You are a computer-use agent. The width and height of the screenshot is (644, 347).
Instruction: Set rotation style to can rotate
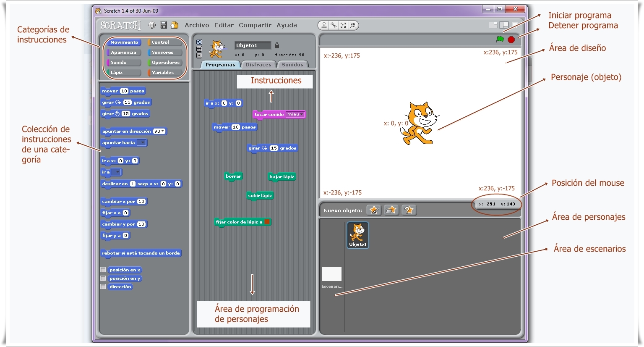tap(199, 42)
